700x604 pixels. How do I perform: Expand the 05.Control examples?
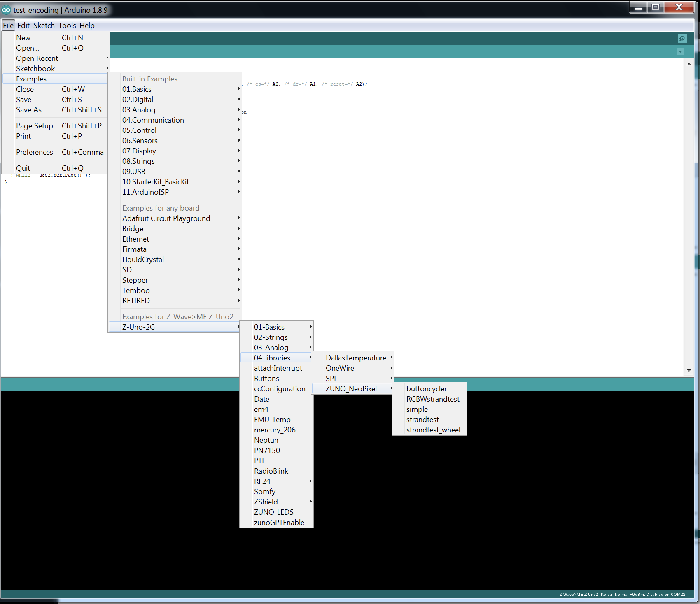[175, 130]
